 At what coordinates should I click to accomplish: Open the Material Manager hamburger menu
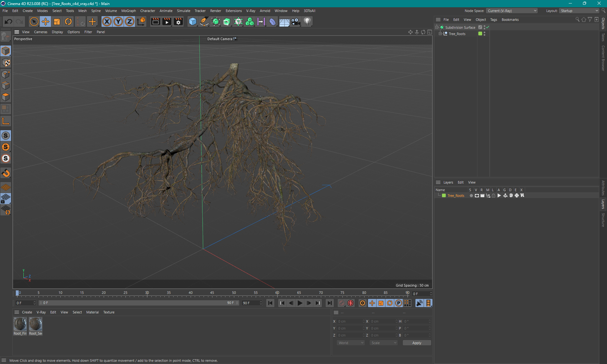(17, 312)
